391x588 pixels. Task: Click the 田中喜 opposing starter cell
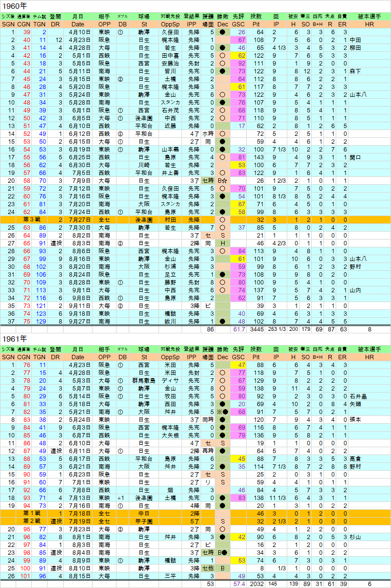[170, 56]
